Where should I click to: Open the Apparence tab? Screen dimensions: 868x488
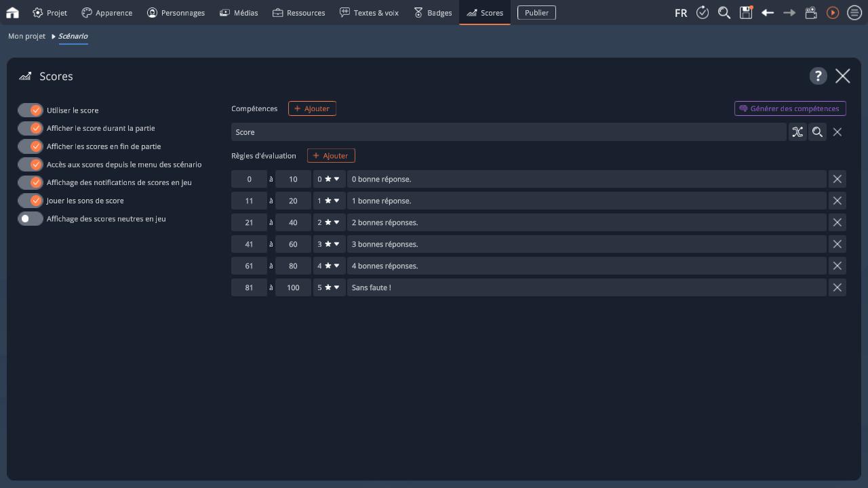coord(107,13)
